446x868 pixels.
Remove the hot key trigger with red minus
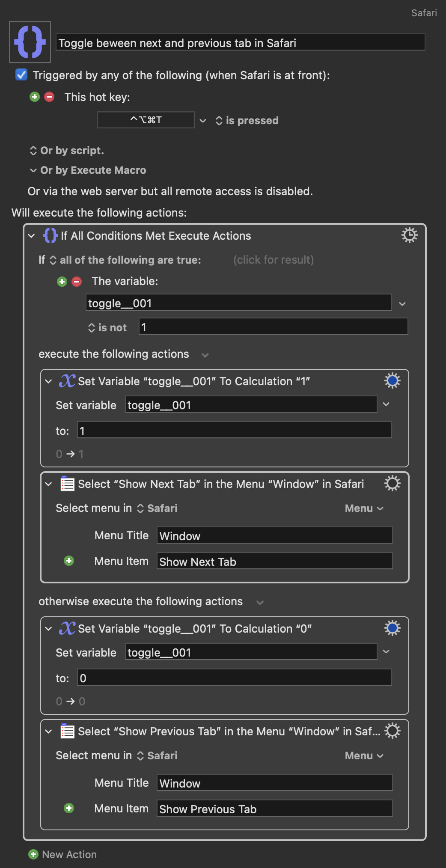click(x=50, y=97)
